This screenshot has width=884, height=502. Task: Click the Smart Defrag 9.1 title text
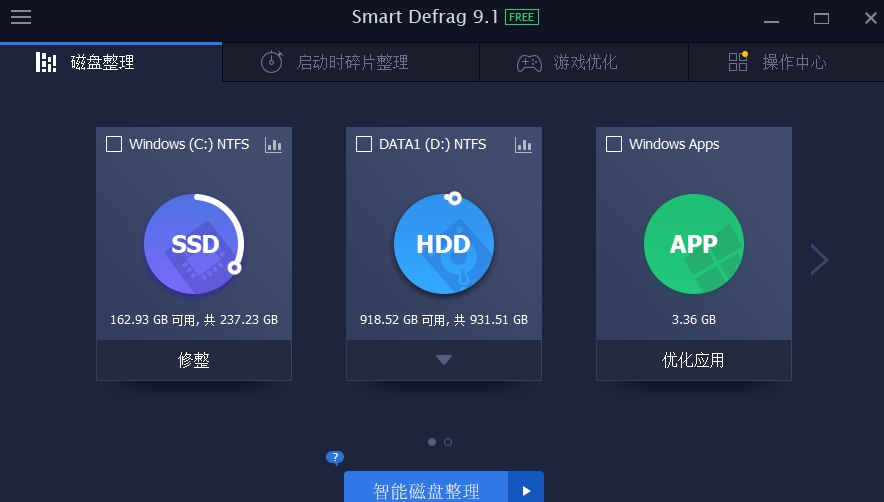426,17
